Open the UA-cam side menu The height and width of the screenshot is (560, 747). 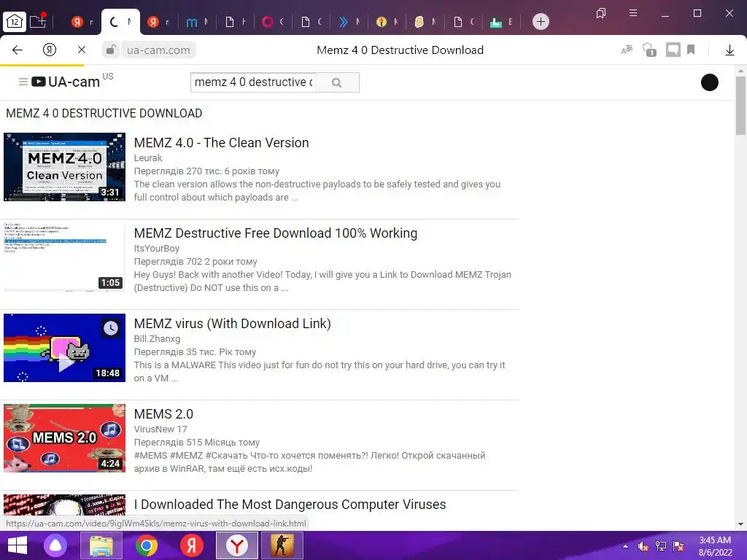click(x=23, y=82)
